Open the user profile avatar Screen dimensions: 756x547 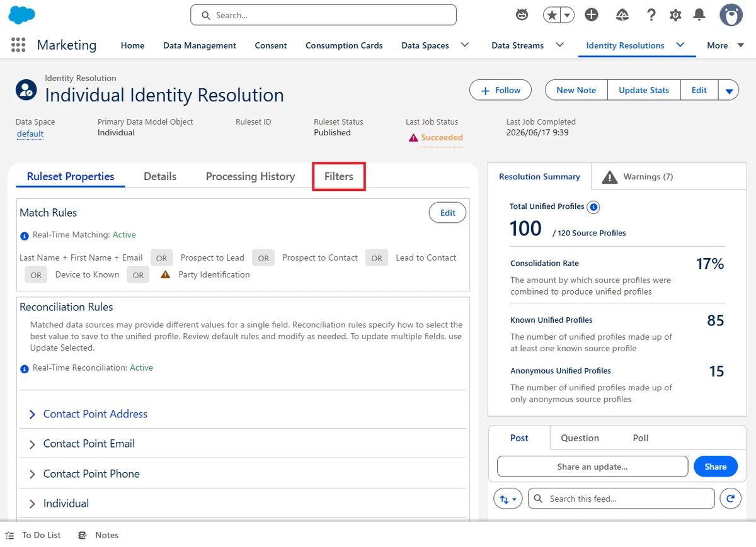point(731,15)
